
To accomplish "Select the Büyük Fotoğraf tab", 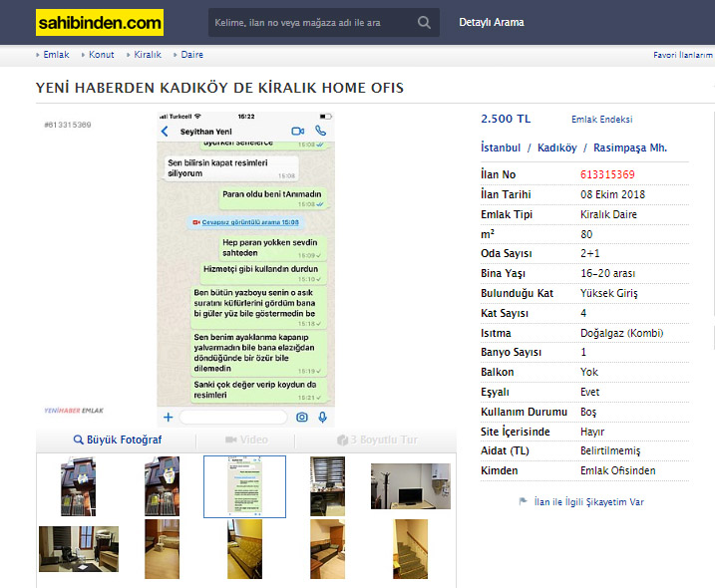I will click(118, 440).
